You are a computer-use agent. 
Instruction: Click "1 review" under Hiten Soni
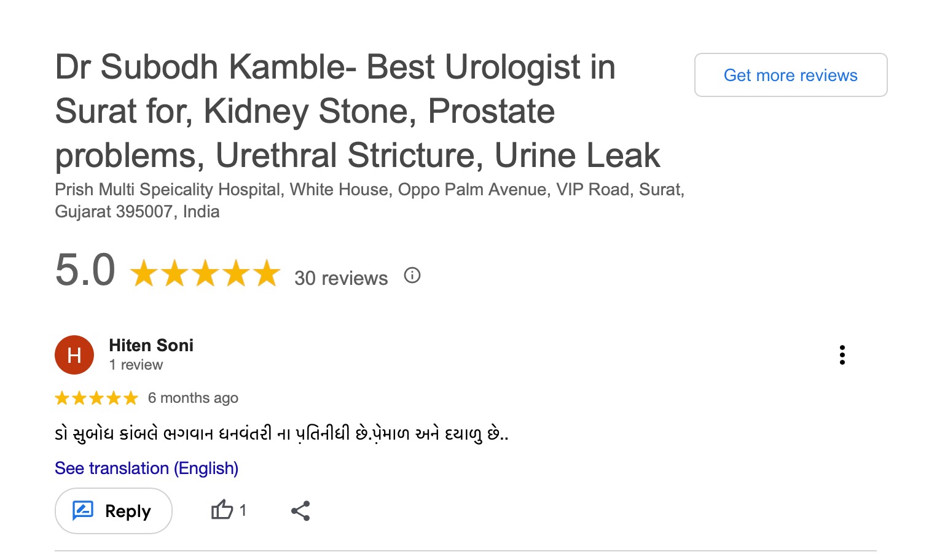136,365
